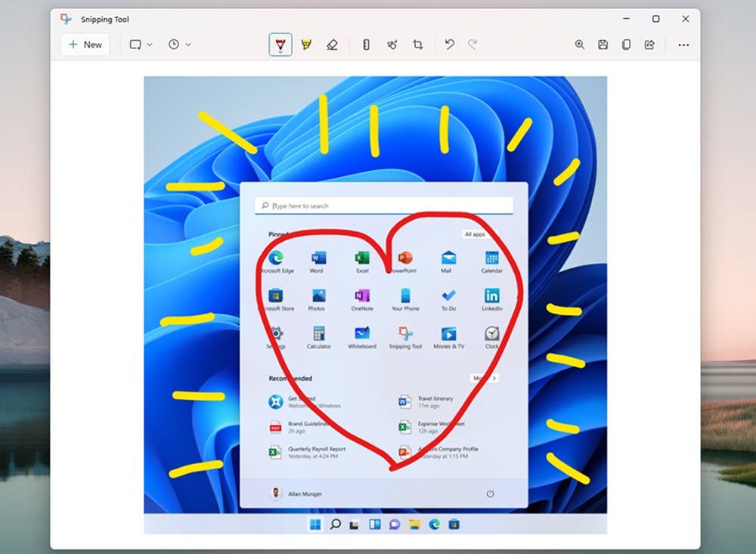Click the greyed redo arrow
Screen dimensions: 756x554
(x=472, y=45)
